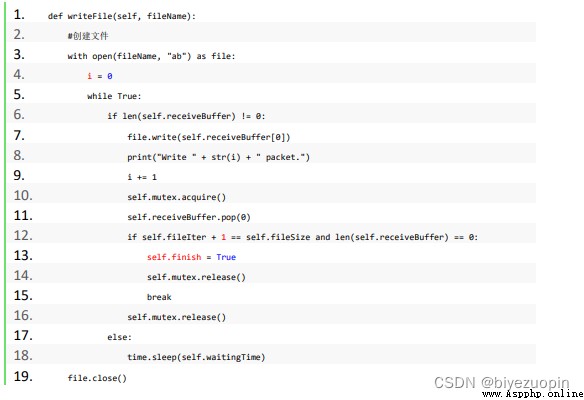The image size is (584, 400).
Task: Select the self.mutex.acquire() call
Action: coord(177,197)
